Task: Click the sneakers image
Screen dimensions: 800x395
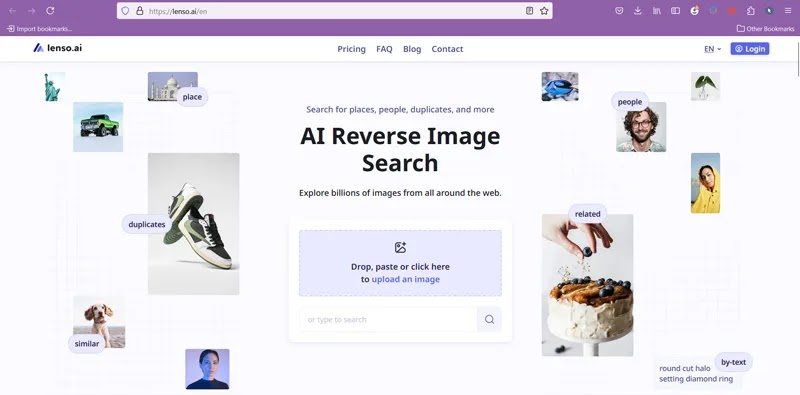Action: [x=193, y=224]
